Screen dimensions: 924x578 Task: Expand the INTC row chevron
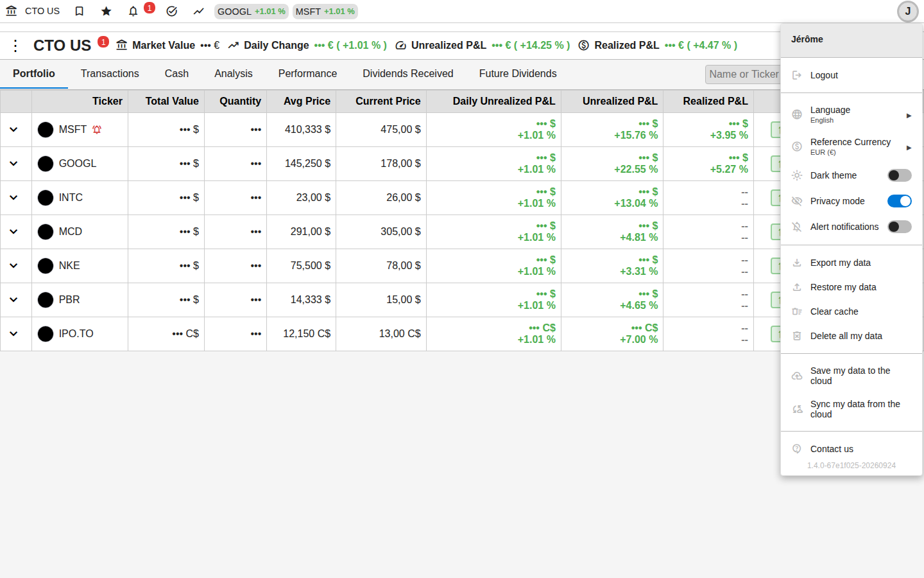pos(13,198)
